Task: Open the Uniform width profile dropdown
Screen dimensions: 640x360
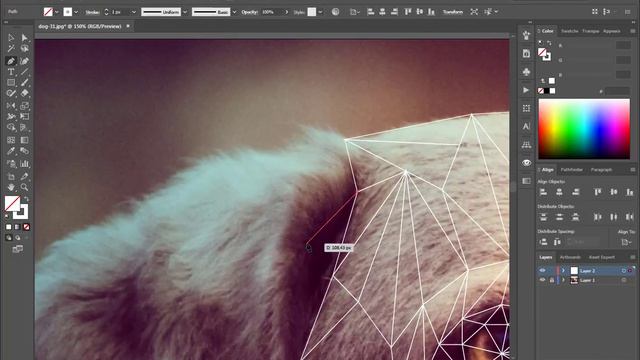Action: click(185, 12)
